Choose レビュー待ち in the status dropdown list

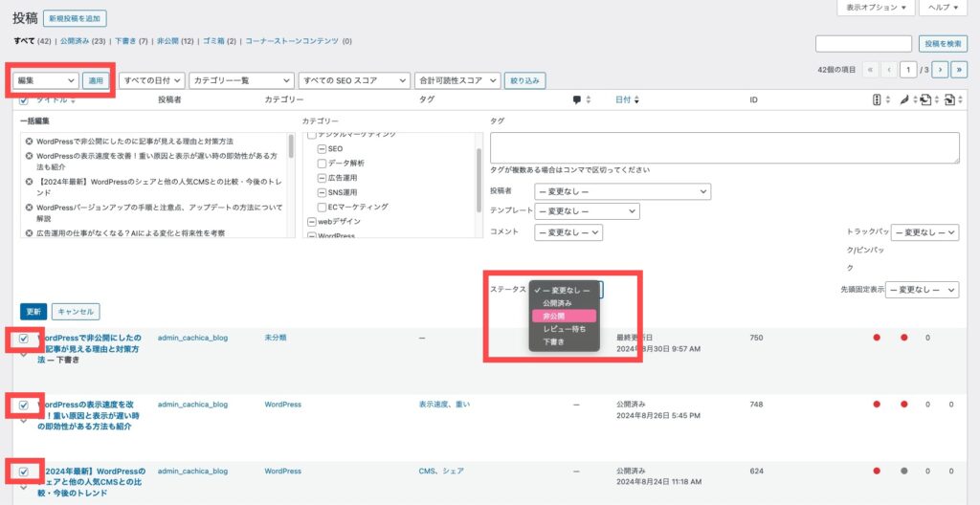pyautogui.click(x=564, y=329)
